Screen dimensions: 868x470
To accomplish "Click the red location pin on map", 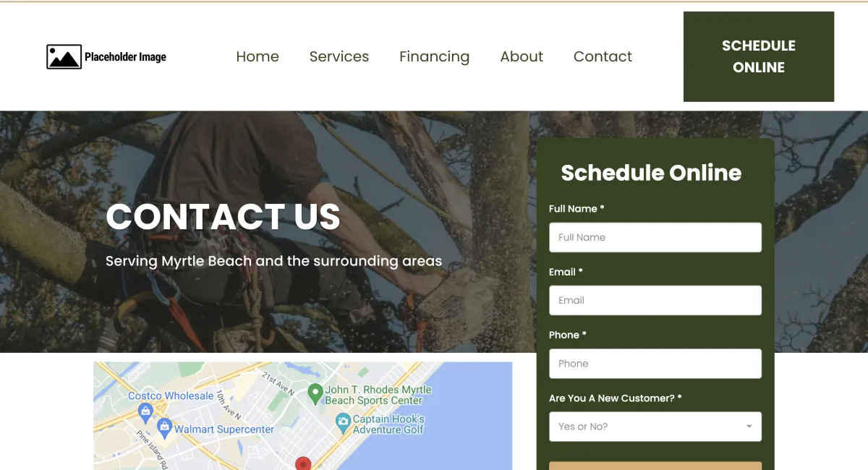I will pyautogui.click(x=303, y=463).
